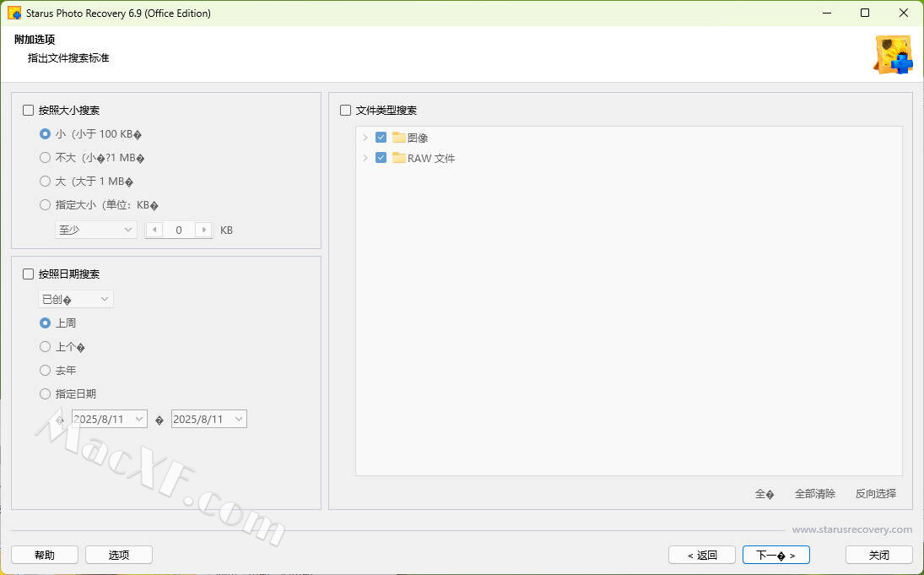Screen dimensions: 924x575
Task: Select the 上周 date radio option
Action: pyautogui.click(x=45, y=323)
